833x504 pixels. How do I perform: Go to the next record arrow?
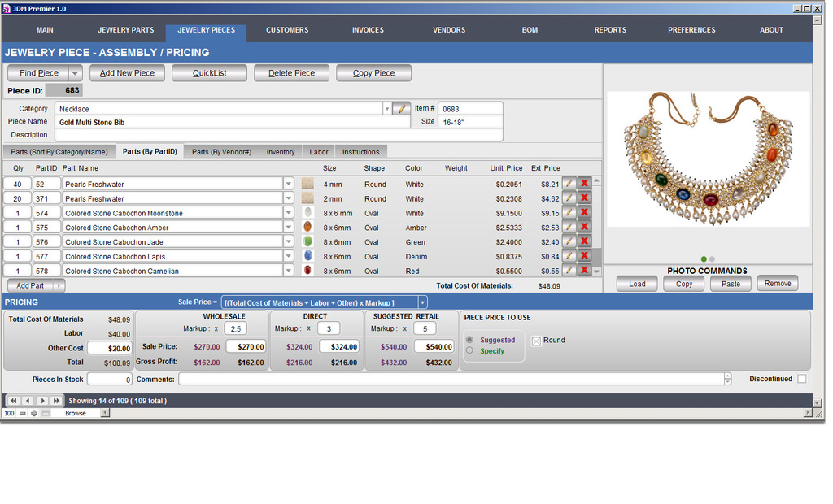42,401
